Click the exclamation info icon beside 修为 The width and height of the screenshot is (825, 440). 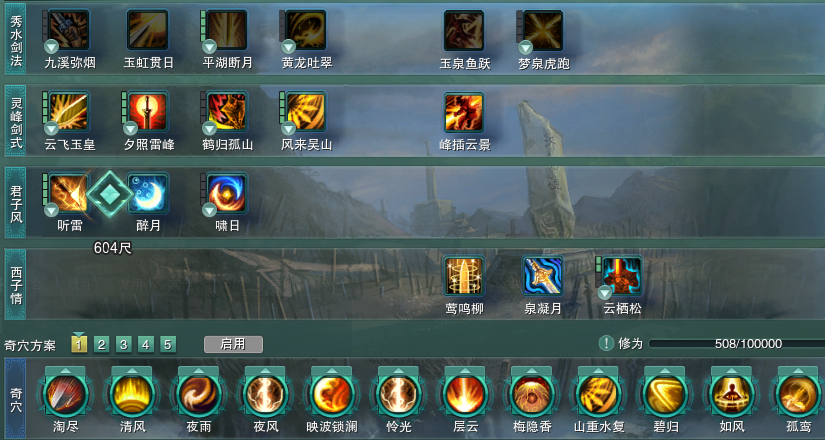click(x=606, y=344)
